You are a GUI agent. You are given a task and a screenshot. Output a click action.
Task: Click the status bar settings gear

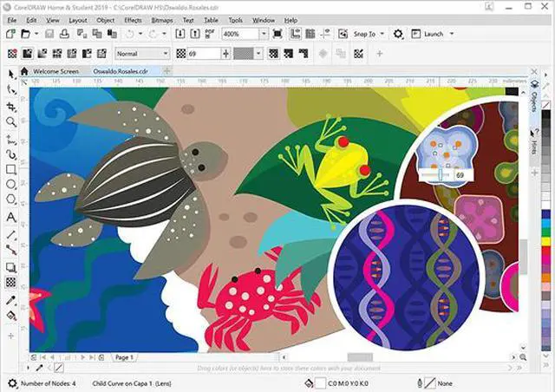[12, 383]
